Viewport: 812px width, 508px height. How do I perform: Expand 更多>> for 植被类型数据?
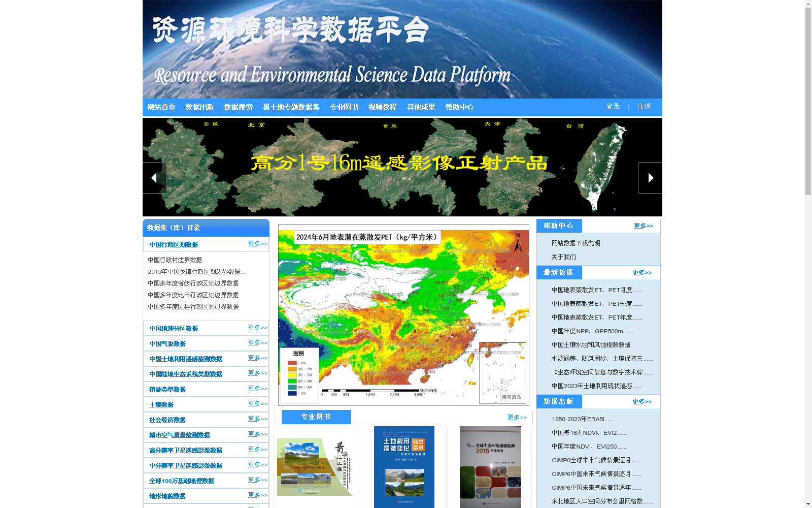pyautogui.click(x=258, y=389)
